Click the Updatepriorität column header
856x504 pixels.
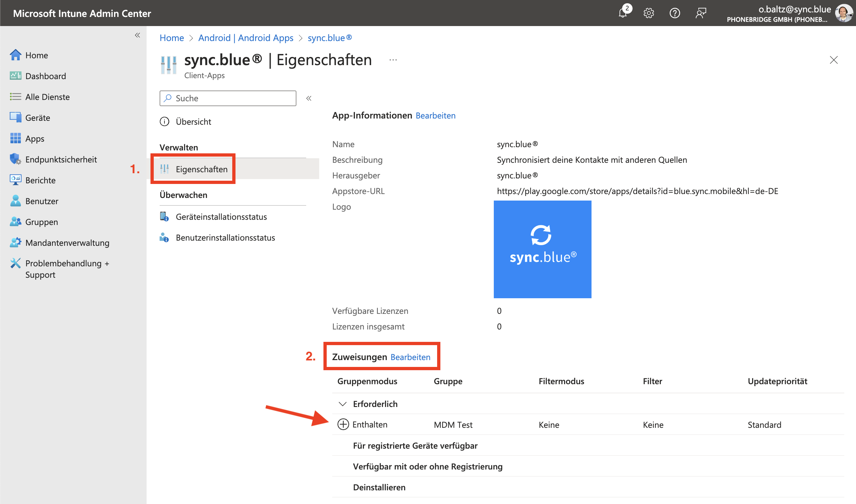point(777,381)
